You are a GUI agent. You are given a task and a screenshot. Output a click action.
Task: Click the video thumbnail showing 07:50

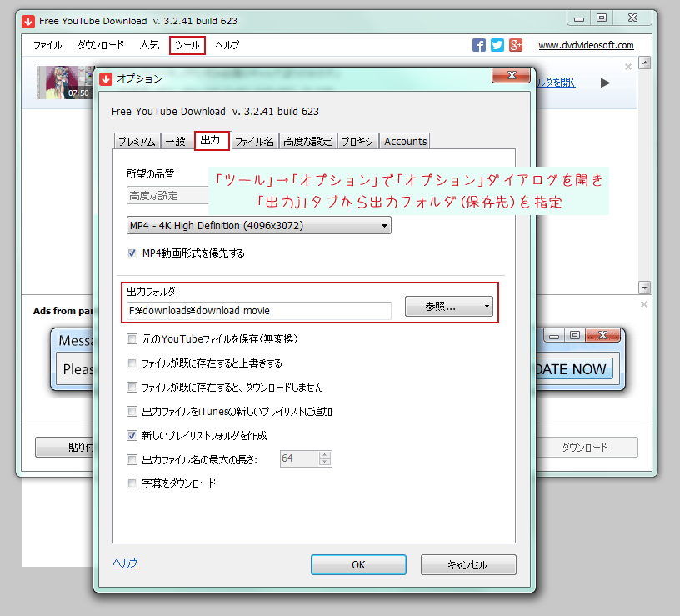point(65,83)
